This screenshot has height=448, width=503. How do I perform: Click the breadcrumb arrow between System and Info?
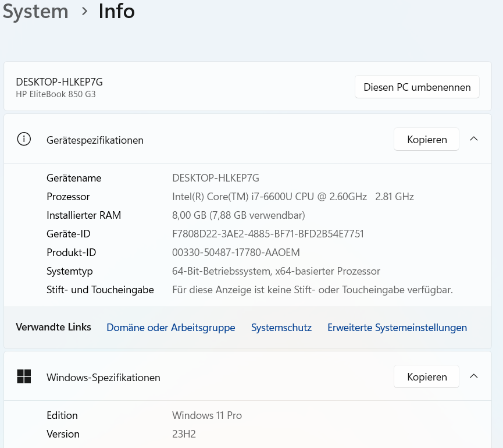click(85, 12)
